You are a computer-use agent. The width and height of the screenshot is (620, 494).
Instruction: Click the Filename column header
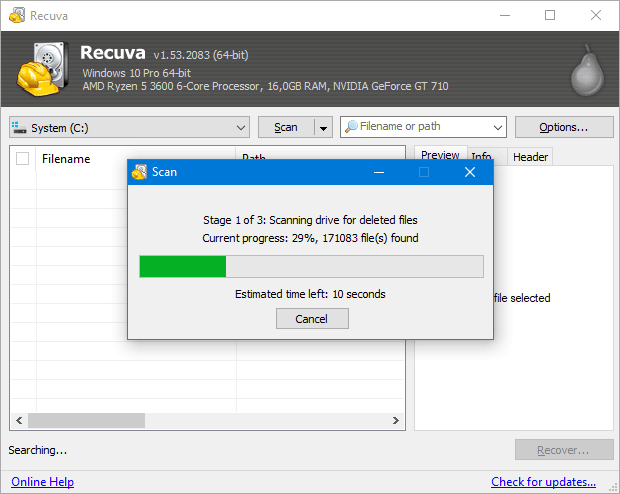[x=136, y=159]
